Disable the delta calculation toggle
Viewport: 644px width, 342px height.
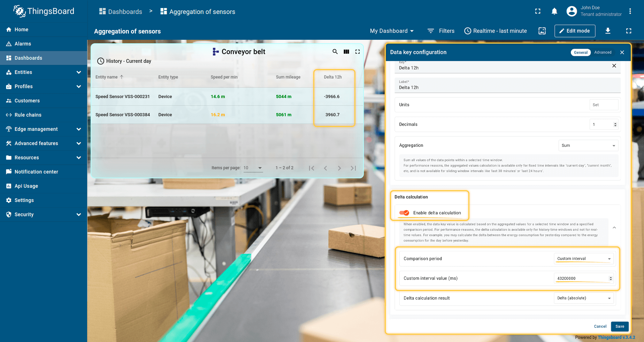click(x=404, y=213)
